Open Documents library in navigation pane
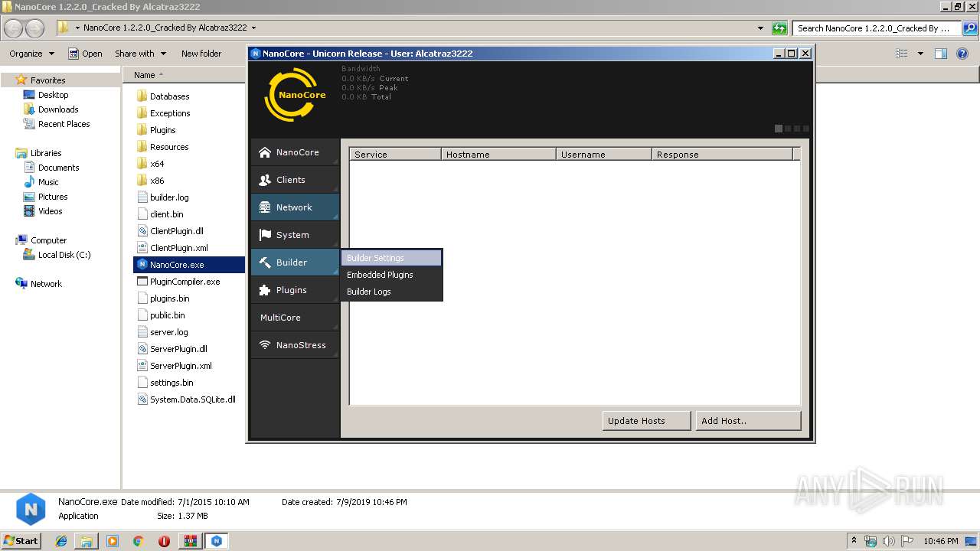The height and width of the screenshot is (551, 980). 51,168
